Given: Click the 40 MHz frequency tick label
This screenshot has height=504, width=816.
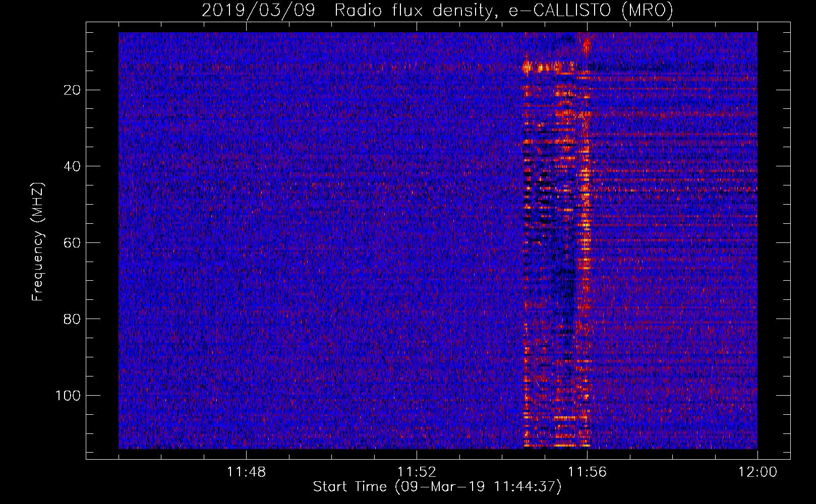Looking at the screenshot, I should click(x=72, y=166).
